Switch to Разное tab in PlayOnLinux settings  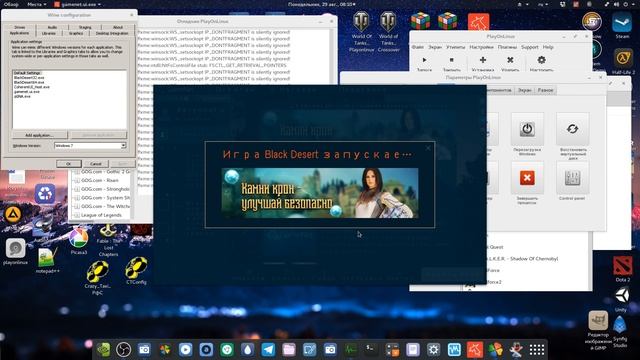pyautogui.click(x=545, y=90)
